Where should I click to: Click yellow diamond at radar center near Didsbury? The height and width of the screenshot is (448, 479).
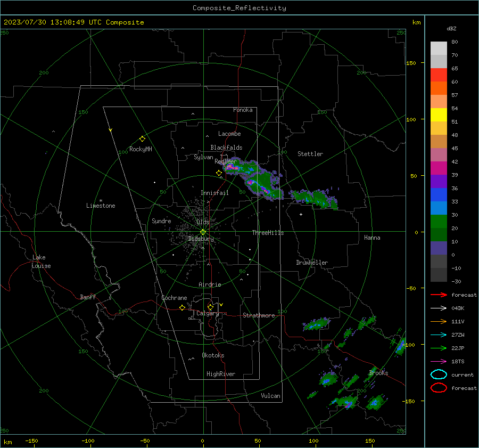(x=203, y=232)
